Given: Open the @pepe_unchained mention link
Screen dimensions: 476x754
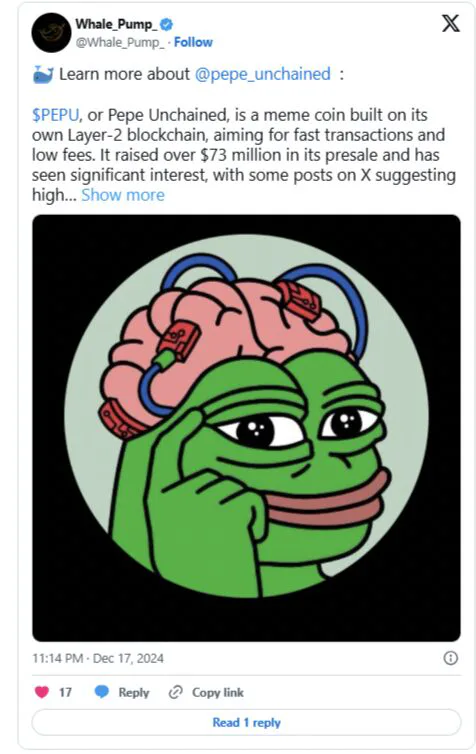Looking at the screenshot, I should pyautogui.click(x=263, y=74).
